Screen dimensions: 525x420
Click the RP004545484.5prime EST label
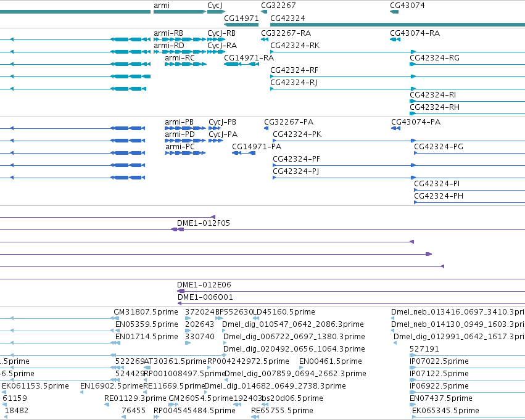click(x=194, y=411)
